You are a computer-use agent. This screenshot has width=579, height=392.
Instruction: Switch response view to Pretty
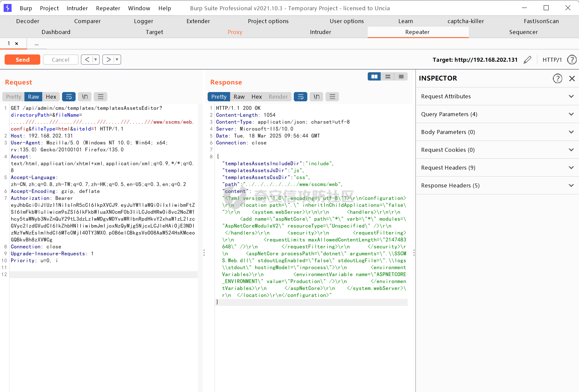point(219,97)
